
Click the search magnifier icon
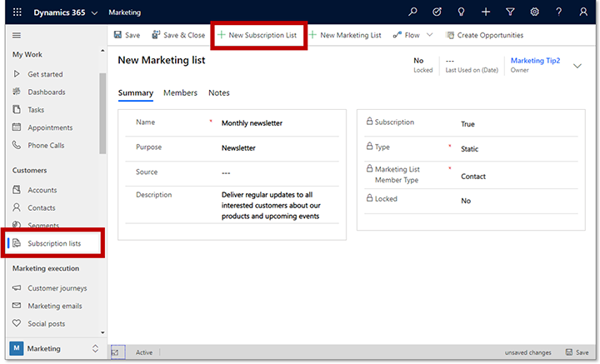click(412, 12)
